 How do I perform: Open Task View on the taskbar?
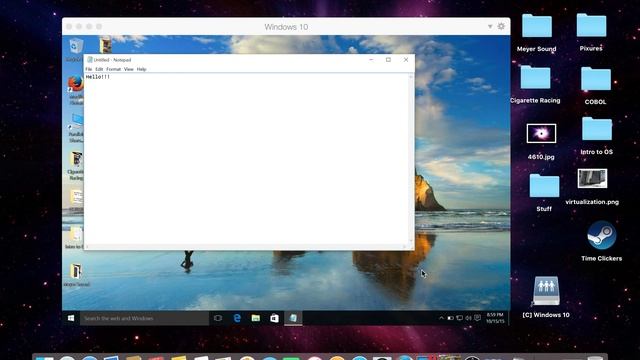[x=218, y=318]
